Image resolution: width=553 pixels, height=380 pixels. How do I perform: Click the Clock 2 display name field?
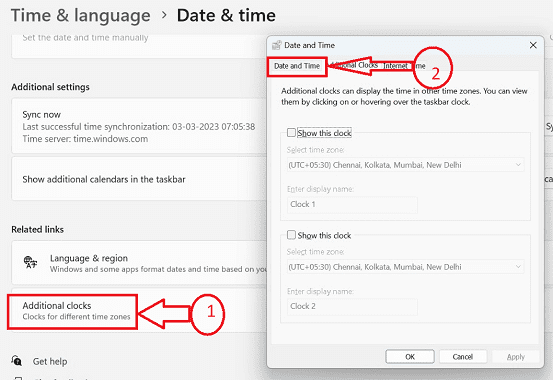click(x=352, y=306)
